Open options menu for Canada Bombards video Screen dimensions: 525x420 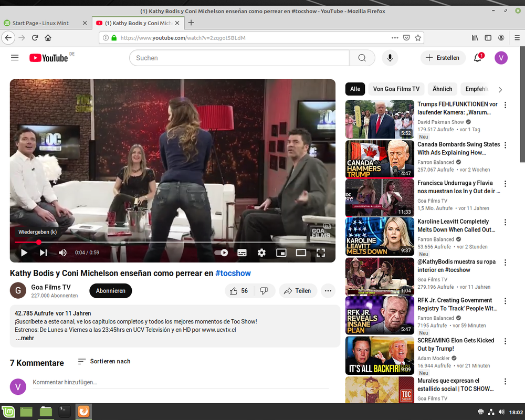point(505,145)
